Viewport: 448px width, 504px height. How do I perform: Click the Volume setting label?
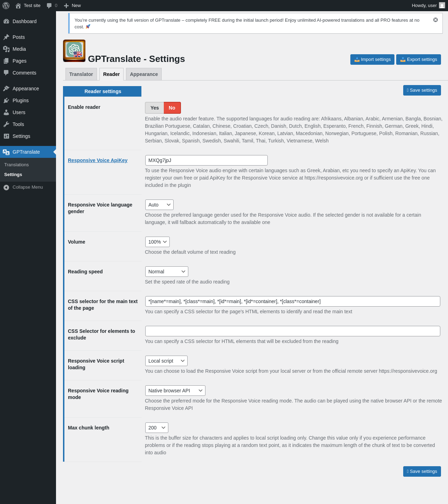[77, 242]
